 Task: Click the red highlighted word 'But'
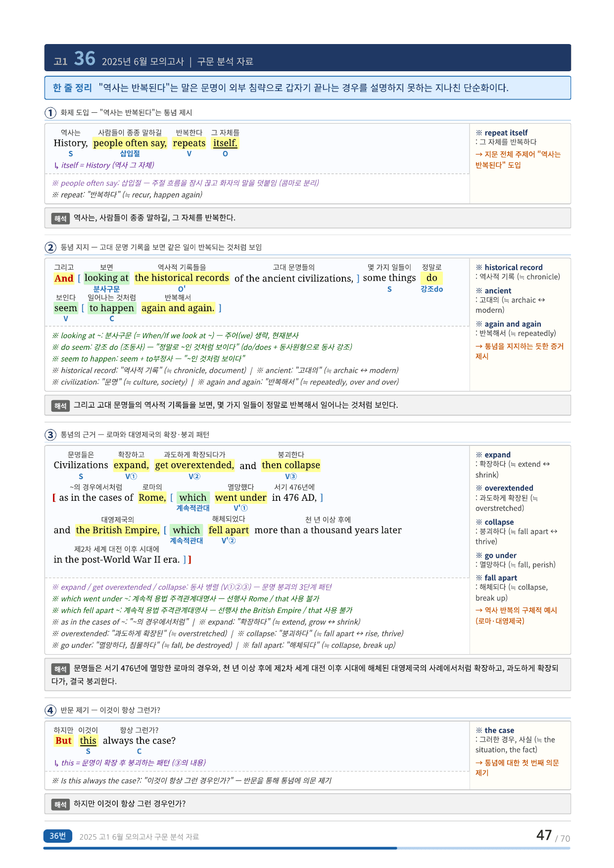click(x=63, y=741)
